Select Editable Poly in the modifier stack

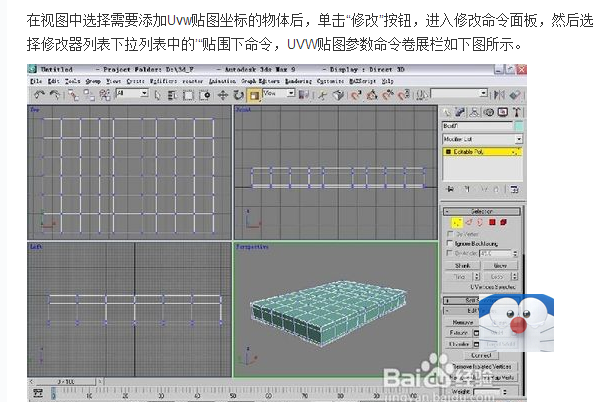[x=482, y=152]
